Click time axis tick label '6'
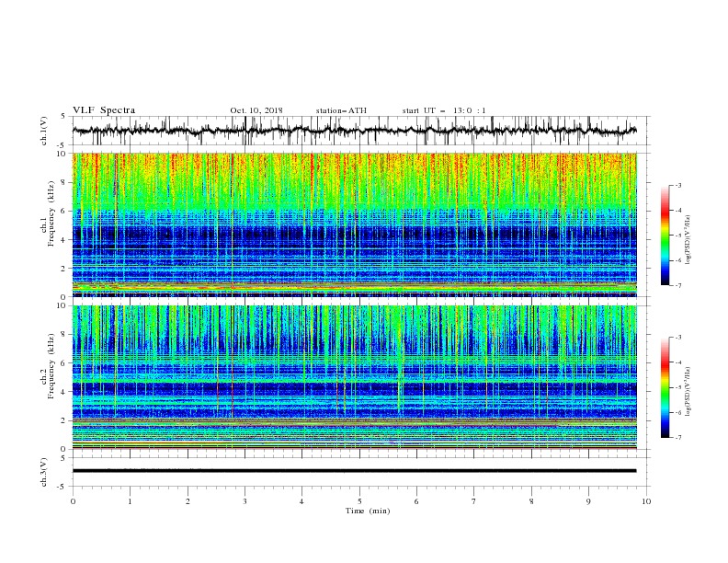The height and width of the screenshot is (563, 728). pyautogui.click(x=417, y=501)
